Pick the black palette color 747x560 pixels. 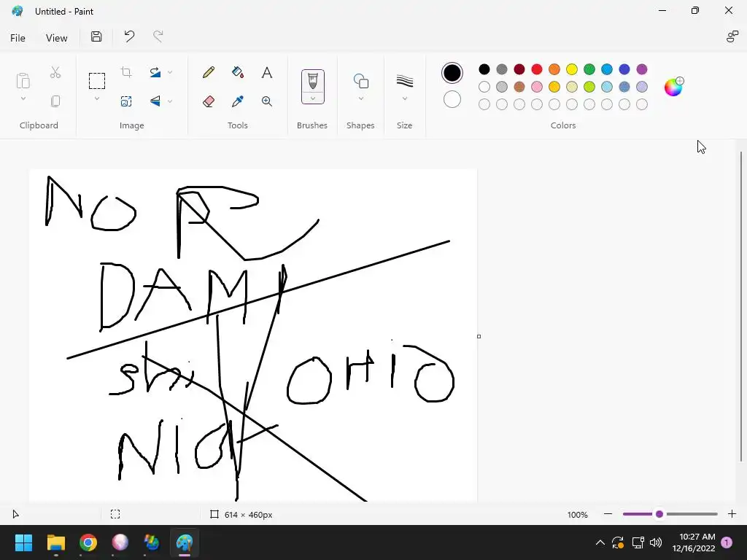(x=484, y=69)
